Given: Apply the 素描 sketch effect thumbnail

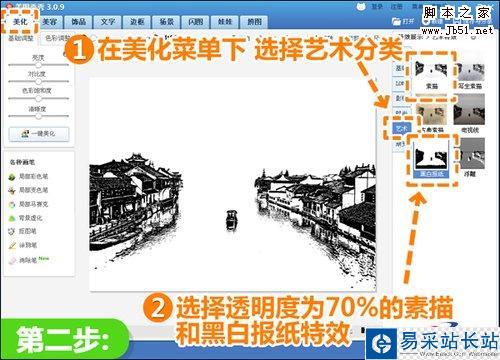Looking at the screenshot, I should click(x=431, y=75).
